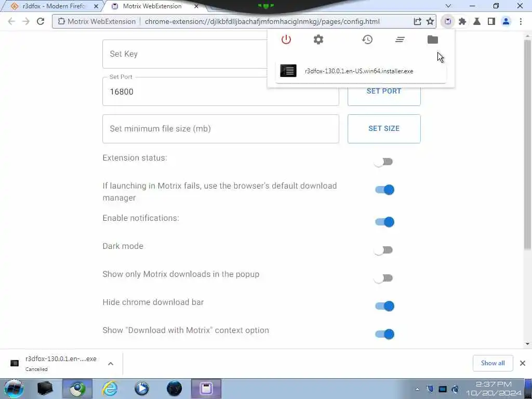The height and width of the screenshot is (399, 532).
Task: Expand the download item options chevron
Action: [111, 364]
